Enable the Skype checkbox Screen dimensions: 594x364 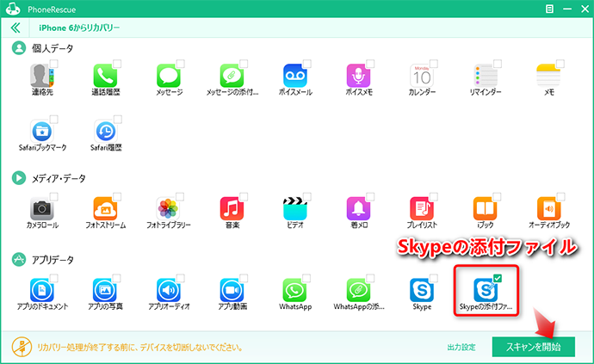coord(433,278)
